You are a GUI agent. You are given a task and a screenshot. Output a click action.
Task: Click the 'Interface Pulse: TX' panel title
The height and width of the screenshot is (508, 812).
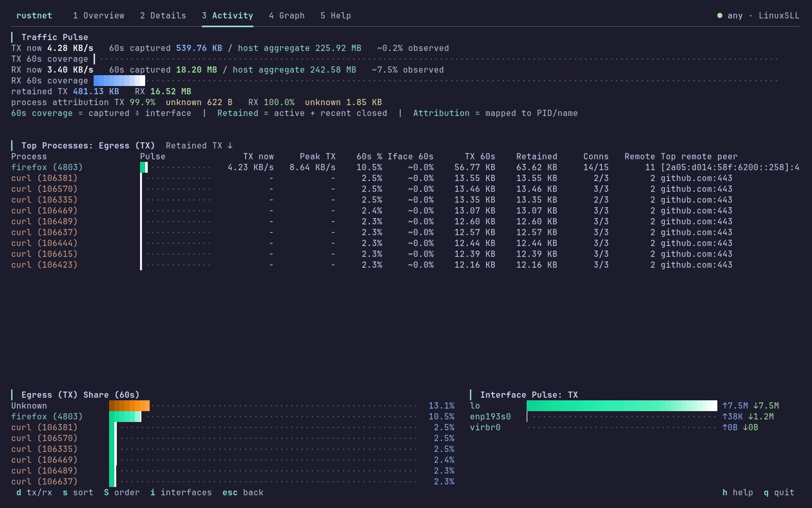529,395
